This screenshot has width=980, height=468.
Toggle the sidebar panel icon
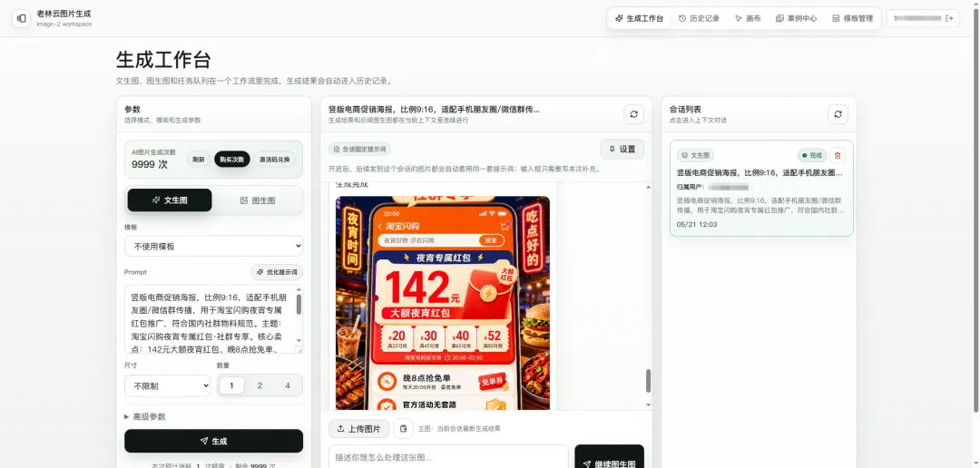point(22,18)
